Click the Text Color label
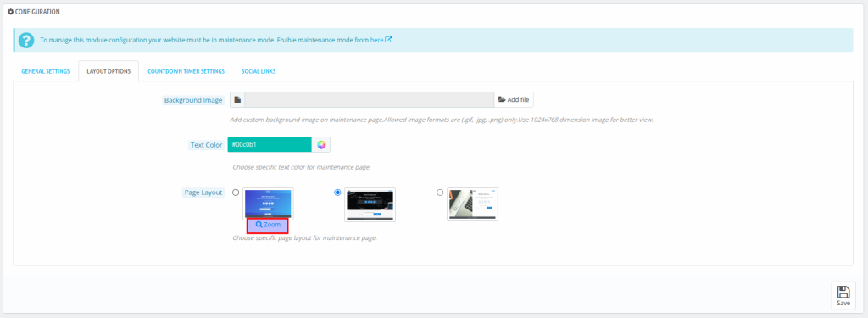The width and height of the screenshot is (868, 318). (206, 145)
